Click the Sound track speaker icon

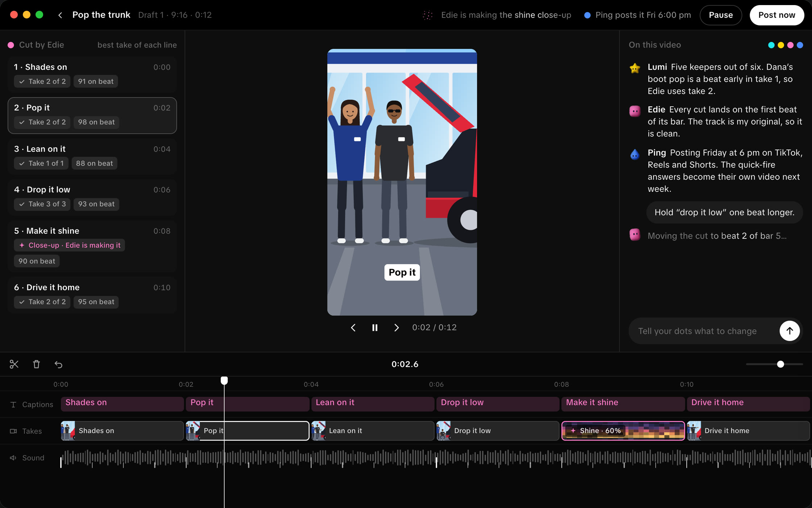(x=13, y=458)
